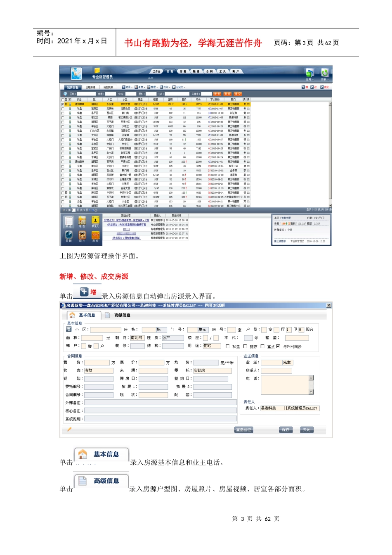Screen dimensions: 392x555
Task: Open the 匹配 match icon
Action: click(x=69, y=237)
